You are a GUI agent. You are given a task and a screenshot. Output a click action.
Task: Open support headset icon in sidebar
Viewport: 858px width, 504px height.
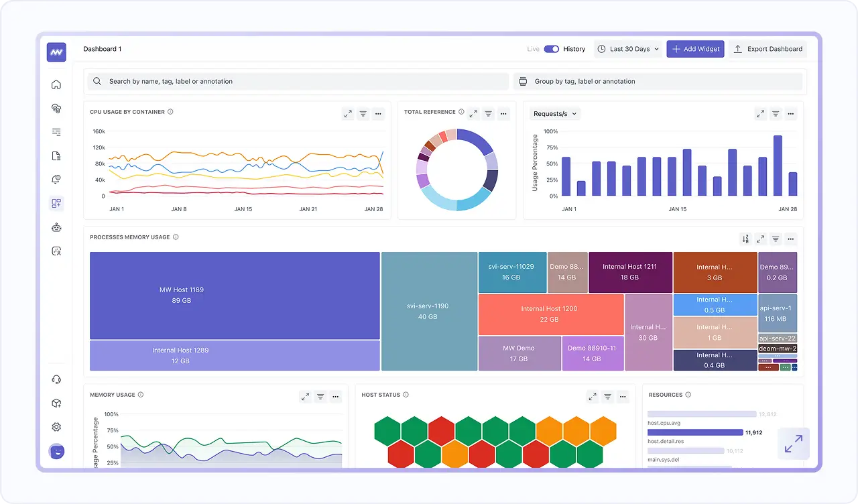[56, 379]
